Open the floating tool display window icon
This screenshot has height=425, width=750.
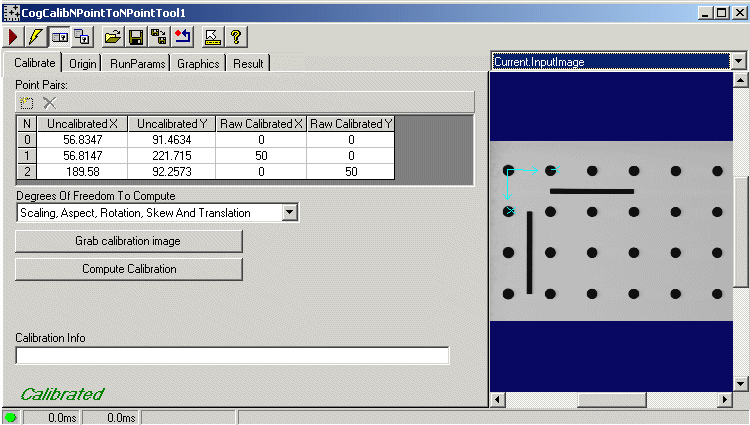[83, 37]
